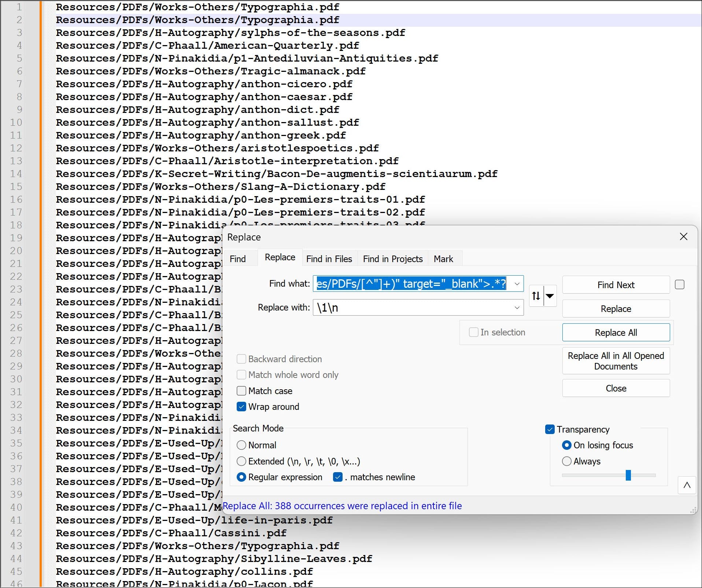
Task: Open the Find what history dropdown
Action: tap(517, 284)
